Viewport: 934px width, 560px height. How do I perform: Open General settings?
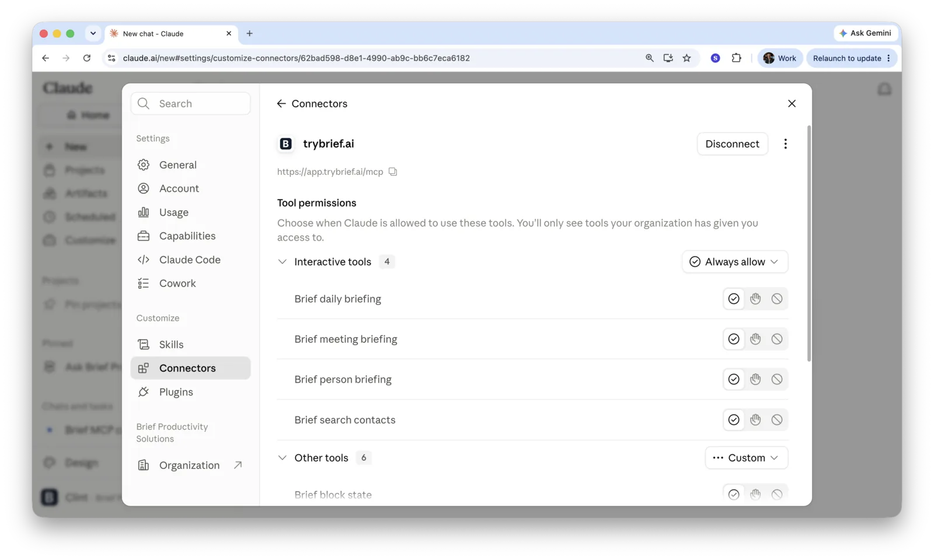(190, 165)
